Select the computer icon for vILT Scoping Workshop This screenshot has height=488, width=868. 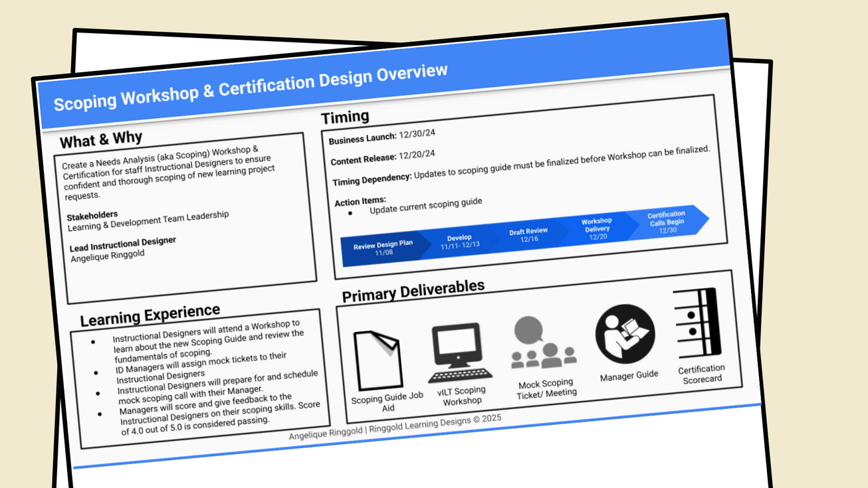click(x=461, y=353)
